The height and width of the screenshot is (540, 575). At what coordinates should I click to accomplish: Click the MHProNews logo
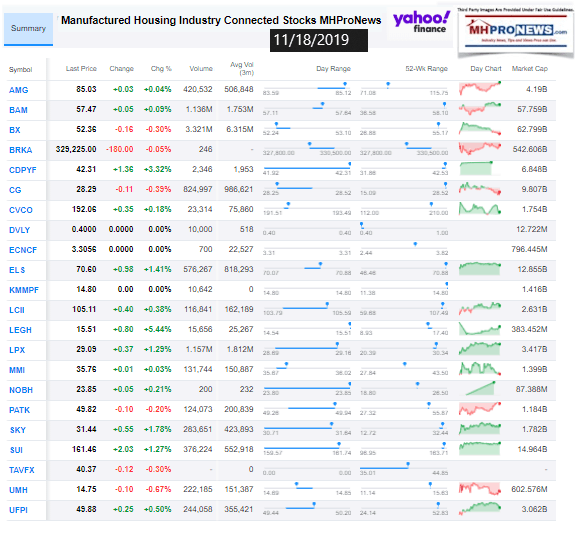516,32
